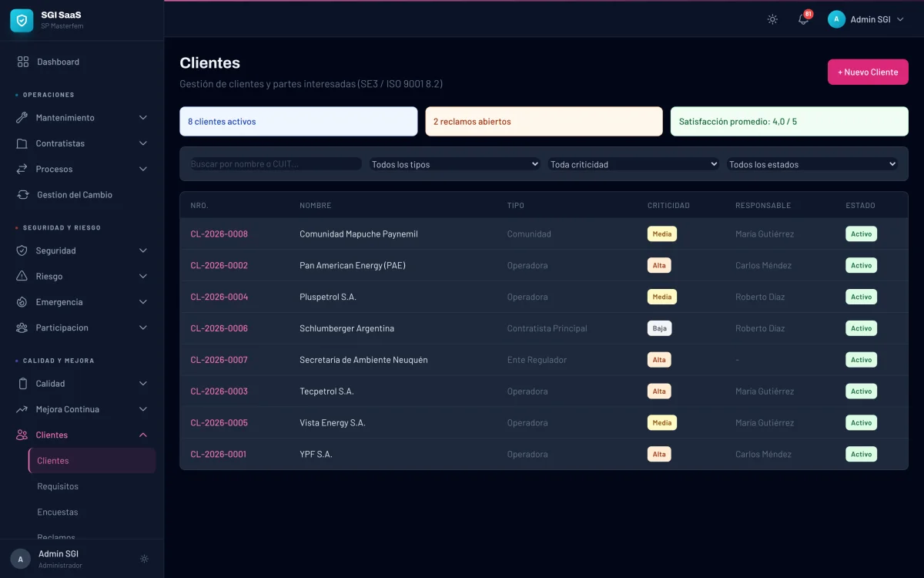924x578 pixels.
Task: Open Encuestas submenu item
Action: (58, 512)
